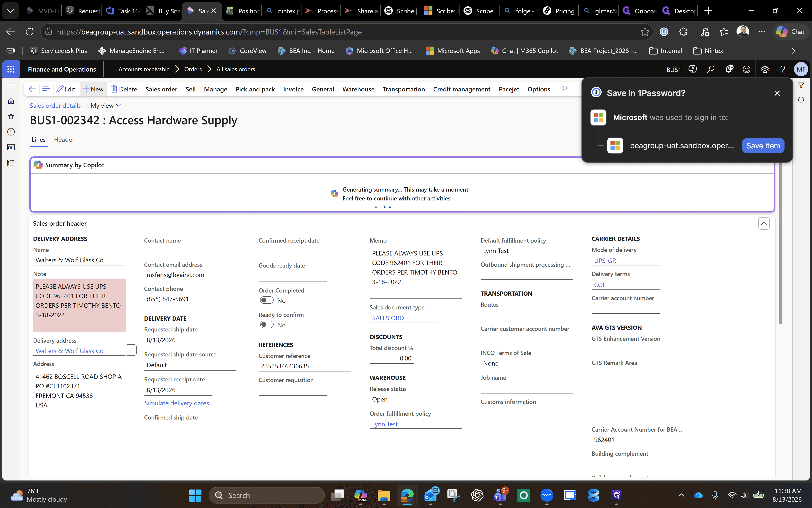
Task: Open the Requested ship date source dropdown
Action: pos(190,365)
